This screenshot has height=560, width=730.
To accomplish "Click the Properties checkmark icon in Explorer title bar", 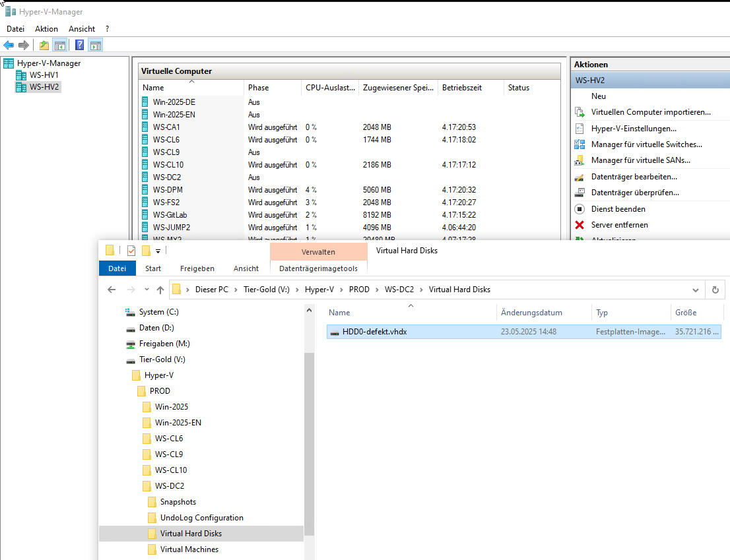I will 131,251.
